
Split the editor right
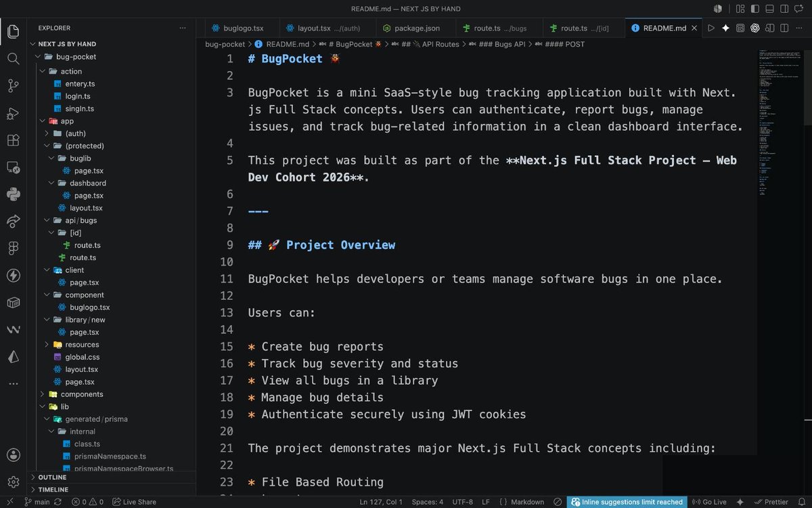point(784,28)
